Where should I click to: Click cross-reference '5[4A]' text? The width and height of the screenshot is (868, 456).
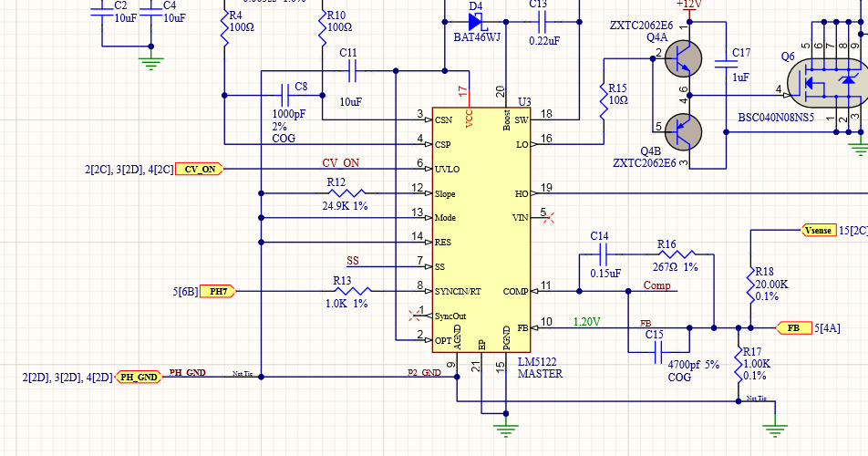pos(827,328)
